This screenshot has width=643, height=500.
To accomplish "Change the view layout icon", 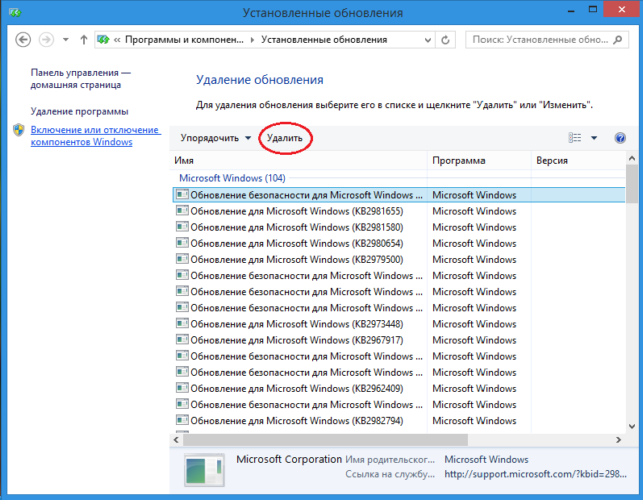I will coord(575,137).
